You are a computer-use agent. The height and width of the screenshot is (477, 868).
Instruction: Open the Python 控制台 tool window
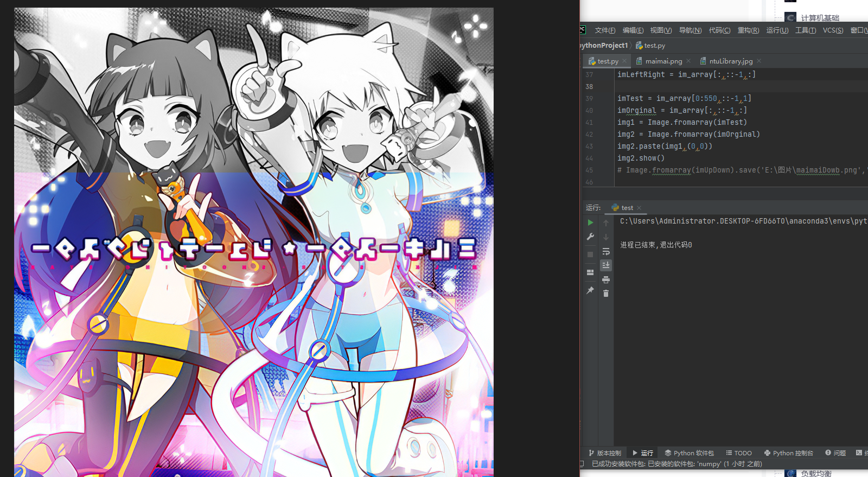[x=789, y=453]
